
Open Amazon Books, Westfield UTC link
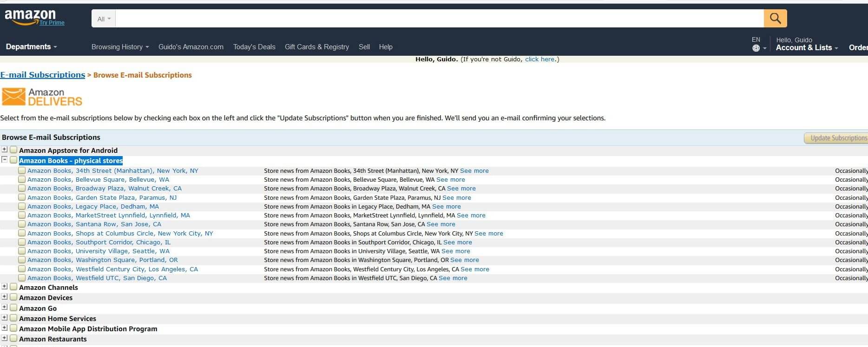click(x=97, y=278)
